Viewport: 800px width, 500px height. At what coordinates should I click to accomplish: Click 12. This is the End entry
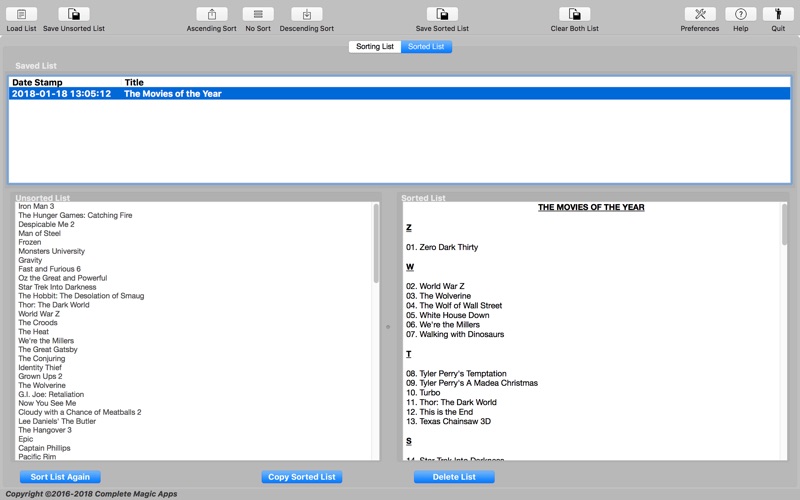tap(439, 412)
